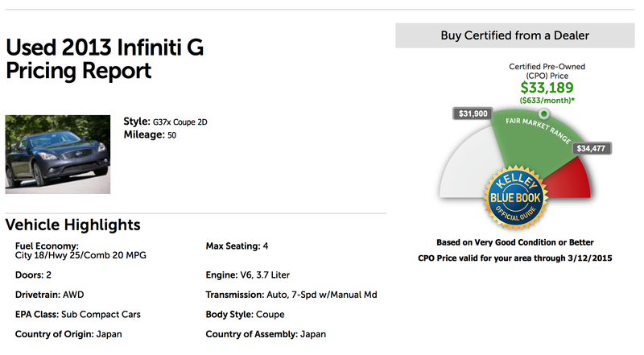Click the Doors: 2 entry
The width and height of the screenshot is (644, 355).
point(33,275)
